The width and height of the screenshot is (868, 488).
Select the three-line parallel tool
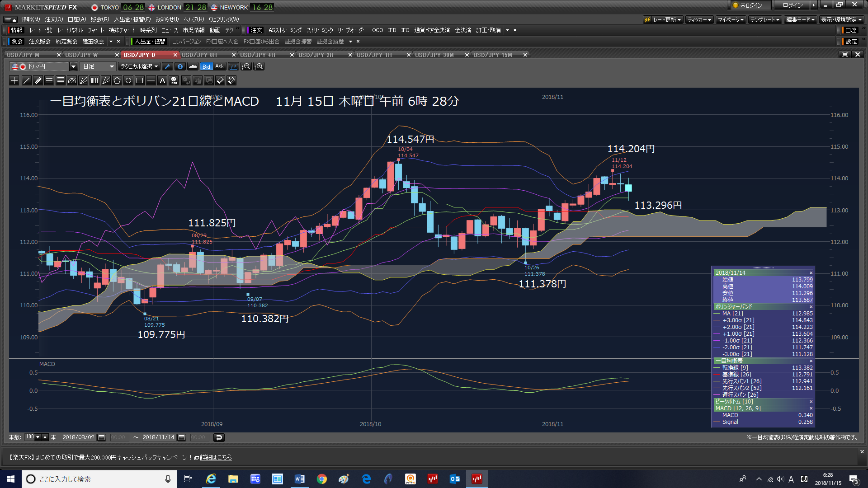coord(49,80)
